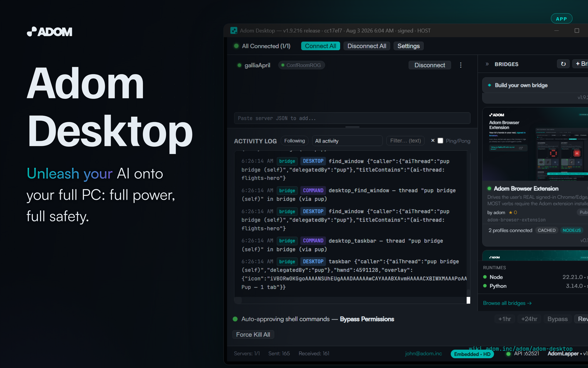Click the COMMAND tag on the desktop_find_window entry

[x=313, y=190]
